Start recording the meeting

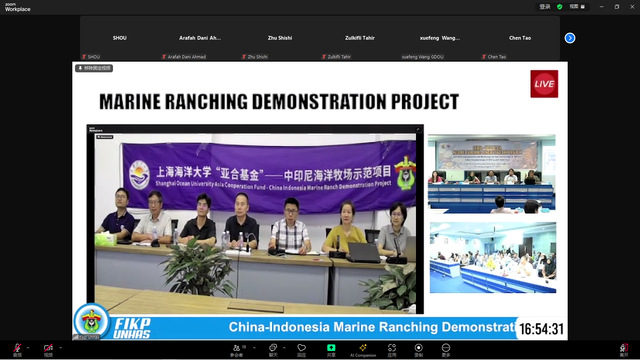coord(419,350)
